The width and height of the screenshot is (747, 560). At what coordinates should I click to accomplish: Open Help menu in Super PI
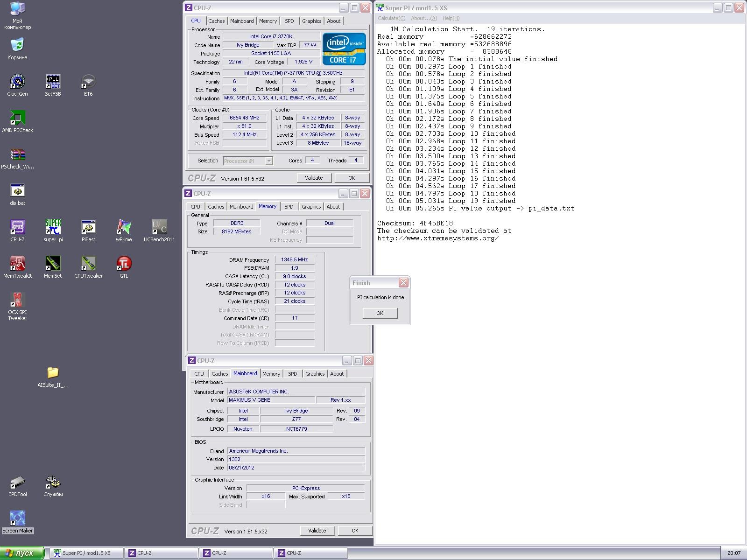pyautogui.click(x=451, y=18)
